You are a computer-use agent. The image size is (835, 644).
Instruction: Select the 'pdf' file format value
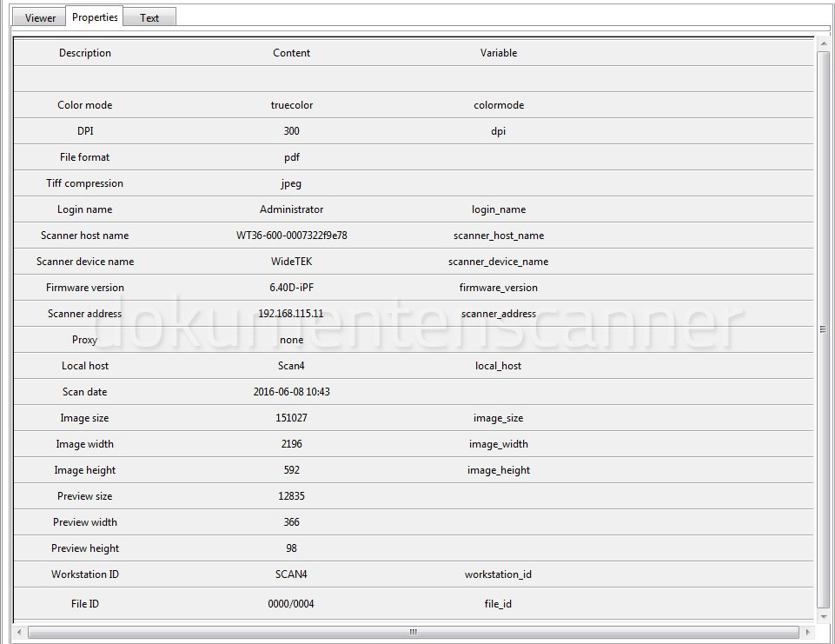pos(291,157)
